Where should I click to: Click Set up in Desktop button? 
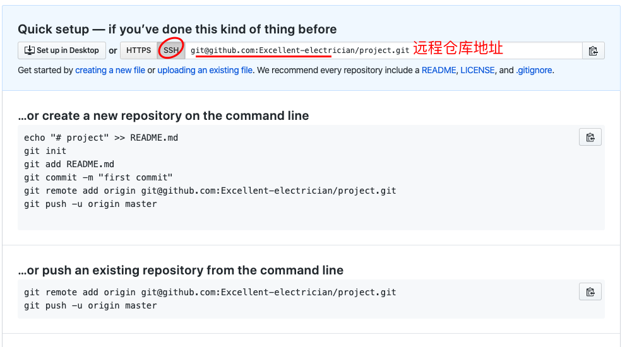(62, 50)
